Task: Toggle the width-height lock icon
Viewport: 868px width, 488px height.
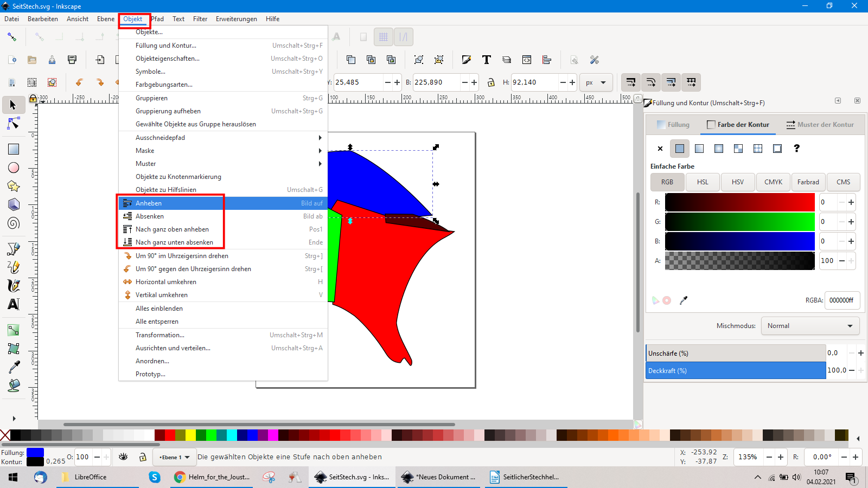Action: [x=491, y=82]
